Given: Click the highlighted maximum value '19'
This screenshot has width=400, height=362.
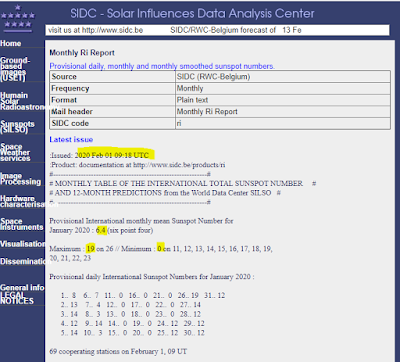Looking at the screenshot, I should pyautogui.click(x=90, y=249).
